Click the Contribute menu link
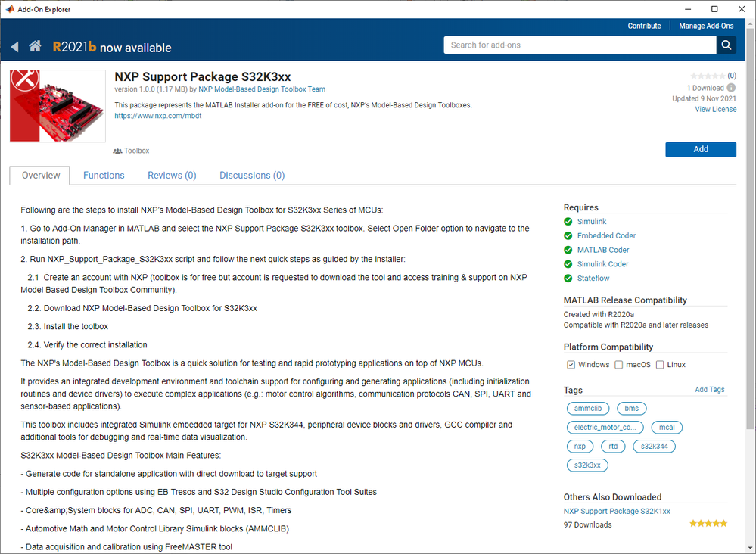The width and height of the screenshot is (756, 554). 644,26
